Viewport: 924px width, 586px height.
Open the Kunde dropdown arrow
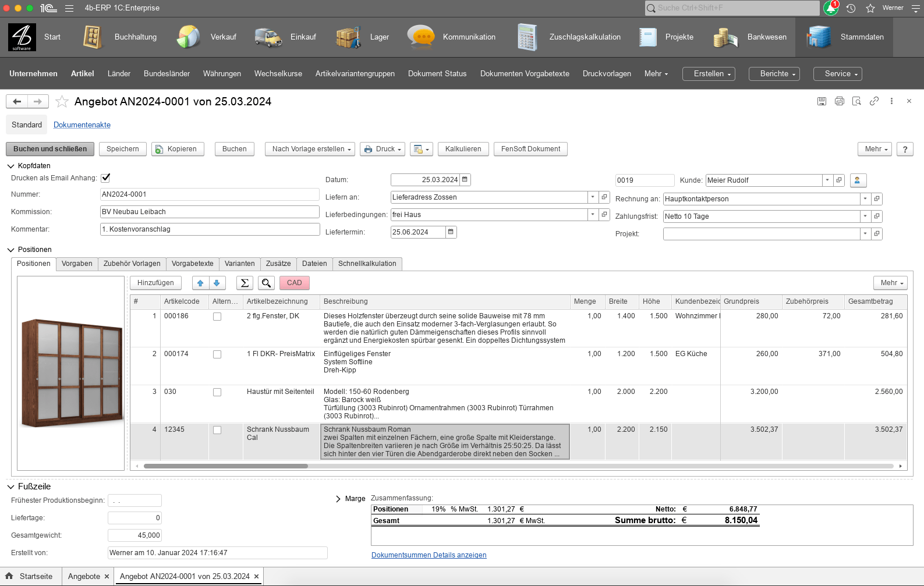point(827,180)
